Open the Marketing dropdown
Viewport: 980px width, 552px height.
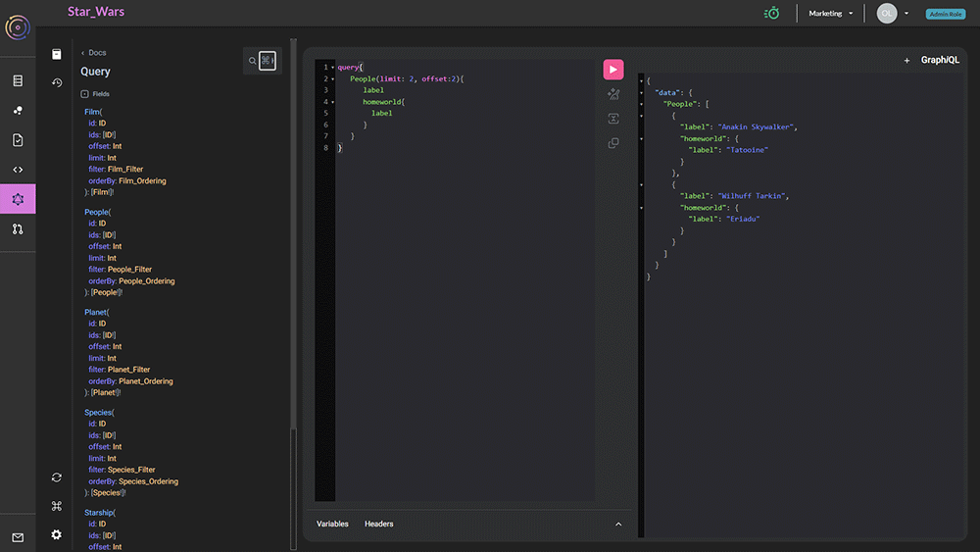pyautogui.click(x=830, y=13)
